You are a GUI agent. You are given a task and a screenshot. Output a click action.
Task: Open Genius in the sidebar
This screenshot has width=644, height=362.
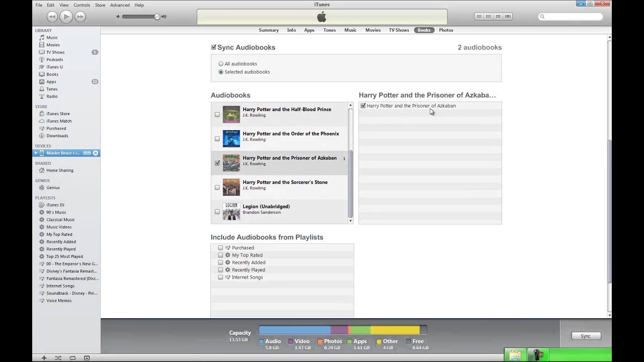coord(53,188)
